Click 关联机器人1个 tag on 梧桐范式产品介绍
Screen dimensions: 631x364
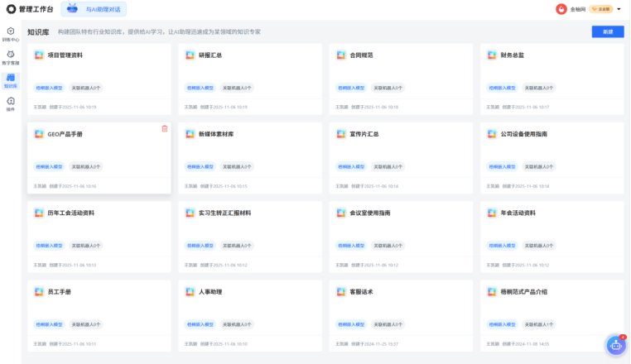537,324
